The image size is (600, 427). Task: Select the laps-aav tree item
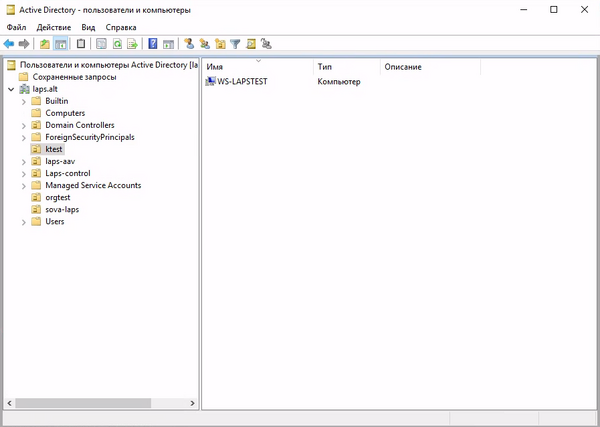[x=60, y=161]
